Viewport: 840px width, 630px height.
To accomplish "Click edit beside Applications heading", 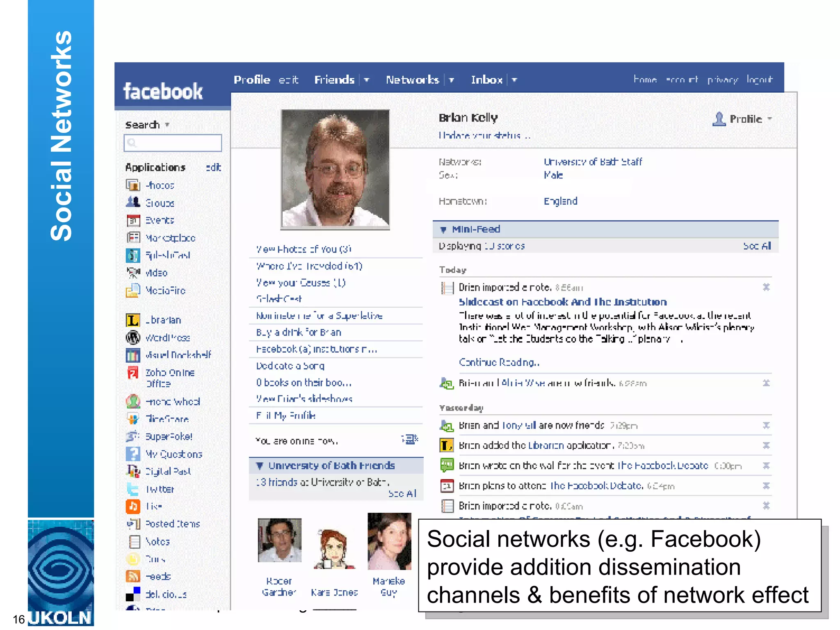I will 213,167.
